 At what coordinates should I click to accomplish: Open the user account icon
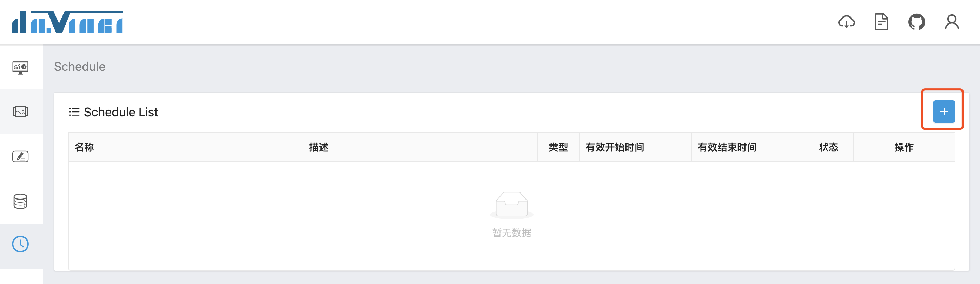(x=952, y=22)
